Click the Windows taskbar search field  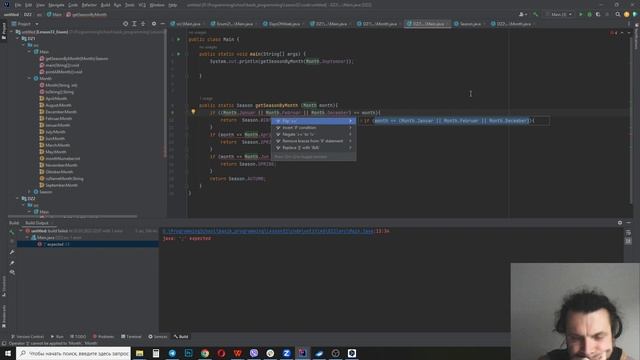[73, 353]
